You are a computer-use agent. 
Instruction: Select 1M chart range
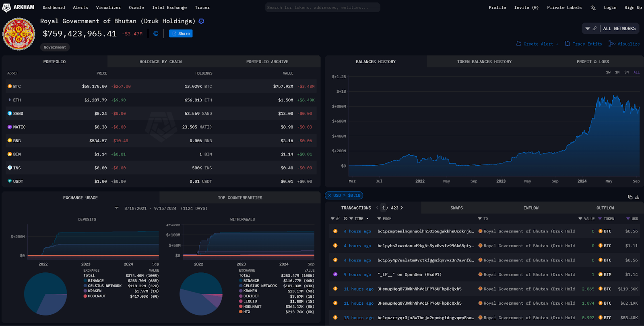pyautogui.click(x=617, y=73)
